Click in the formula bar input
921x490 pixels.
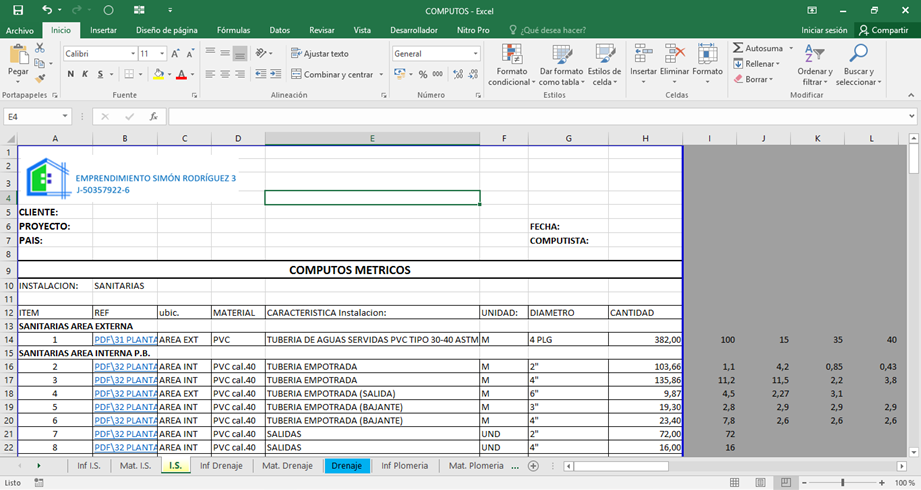537,116
